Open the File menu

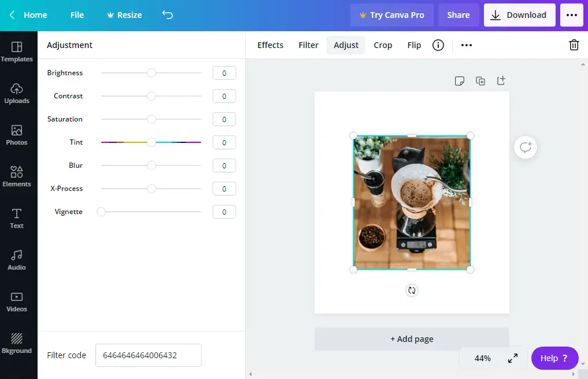77,15
